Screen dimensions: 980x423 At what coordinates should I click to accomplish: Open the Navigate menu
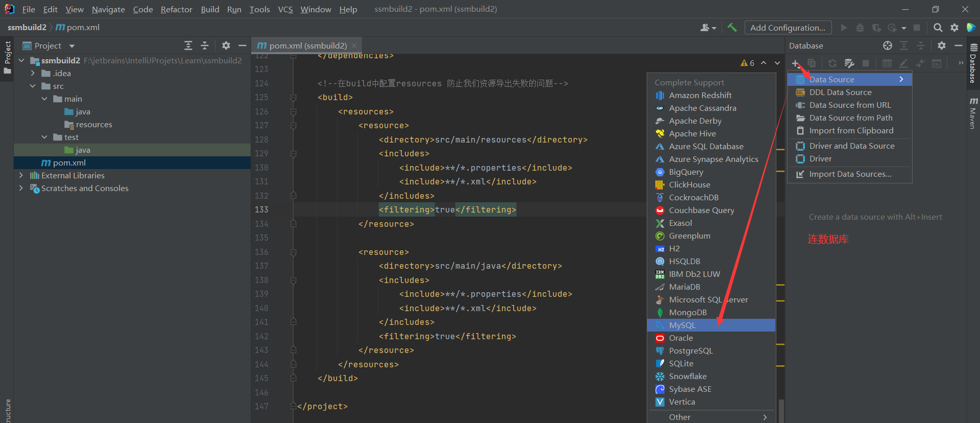click(108, 9)
